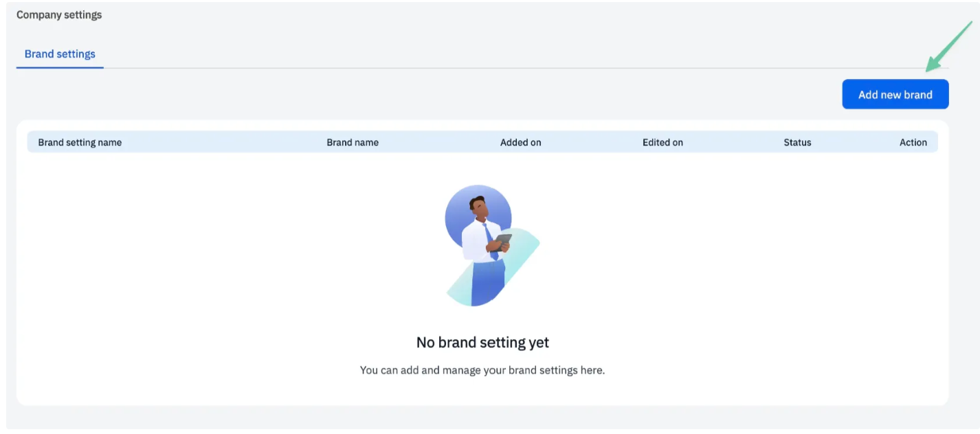The height and width of the screenshot is (434, 980).
Task: Click the Add new brand button
Action: (x=895, y=95)
